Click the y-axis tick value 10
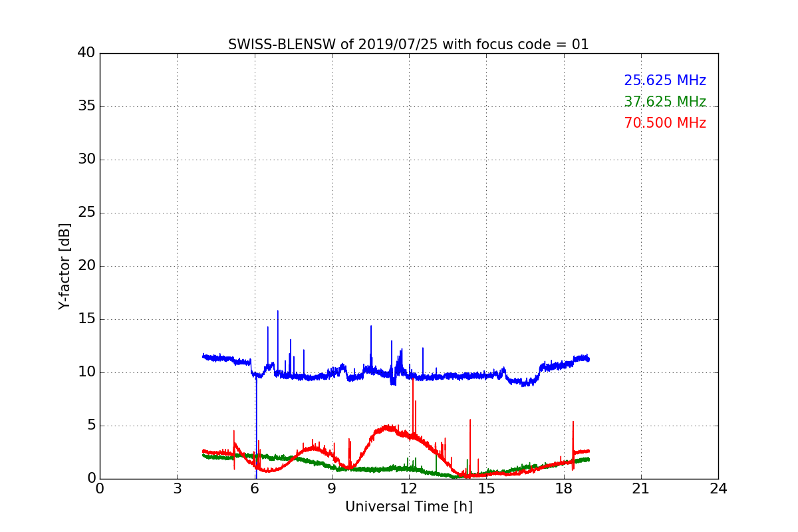Viewport: 798px width, 532px height. coord(86,372)
